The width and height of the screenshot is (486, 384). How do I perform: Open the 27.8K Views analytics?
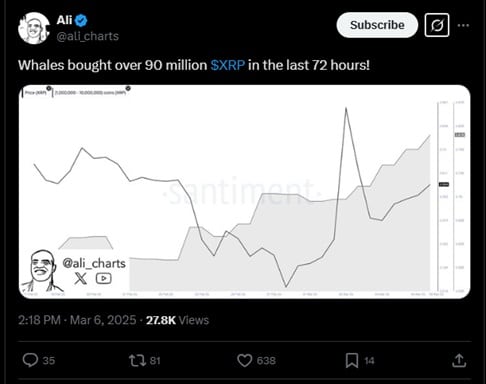coord(177,320)
